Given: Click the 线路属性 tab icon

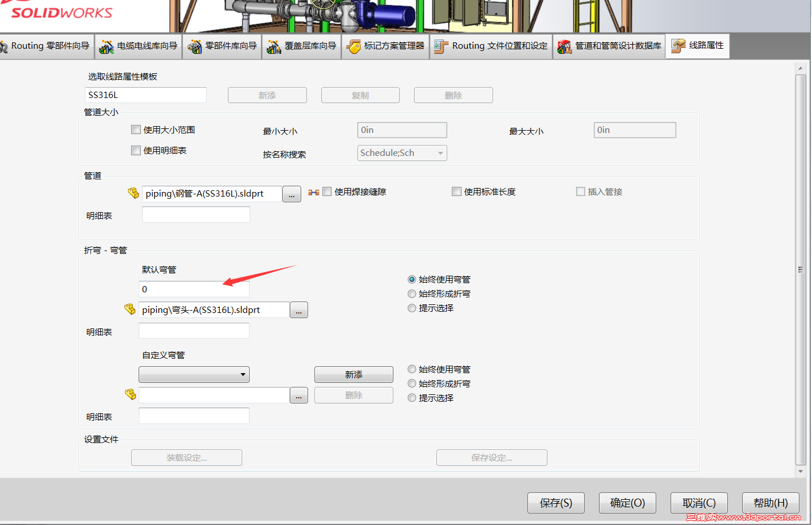Looking at the screenshot, I should 679,46.
